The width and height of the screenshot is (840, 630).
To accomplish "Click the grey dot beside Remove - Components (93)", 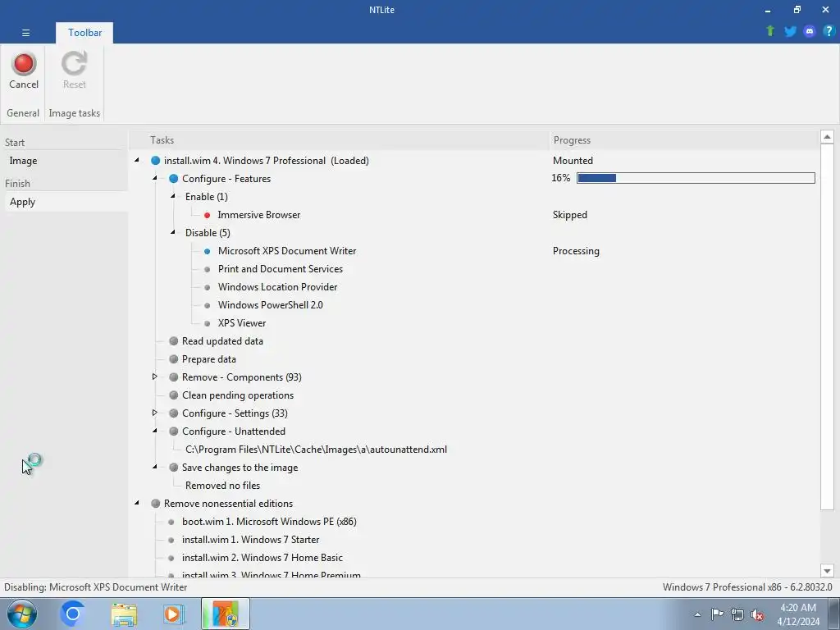I will pos(174,377).
